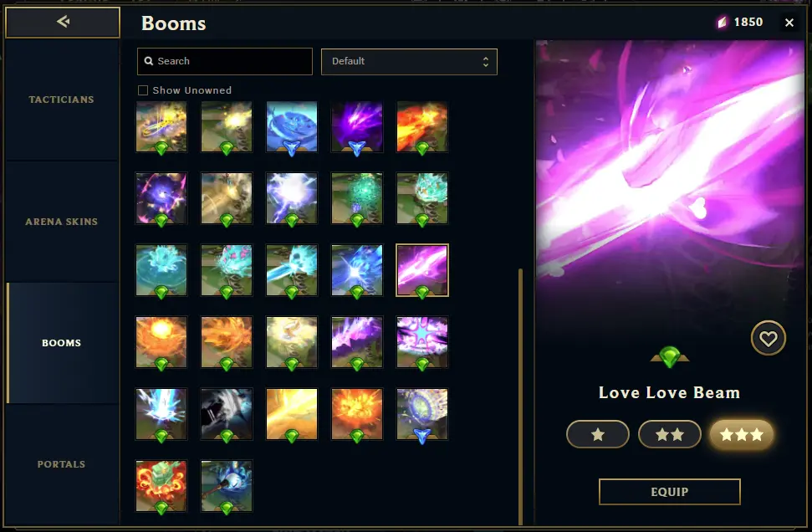Select the red and green genie boom in the last row
The width and height of the screenshot is (812, 532).
tap(161, 486)
